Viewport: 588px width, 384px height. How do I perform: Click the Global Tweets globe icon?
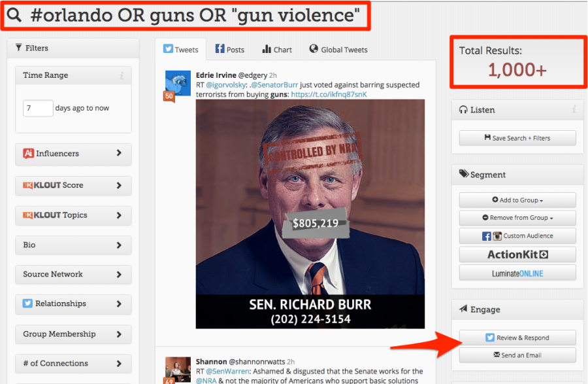(x=314, y=48)
